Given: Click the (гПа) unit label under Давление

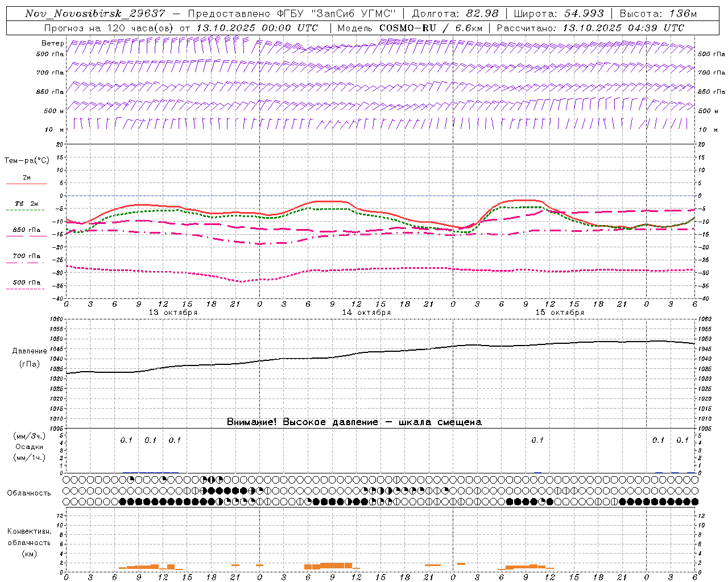Looking at the screenshot, I should [30, 364].
